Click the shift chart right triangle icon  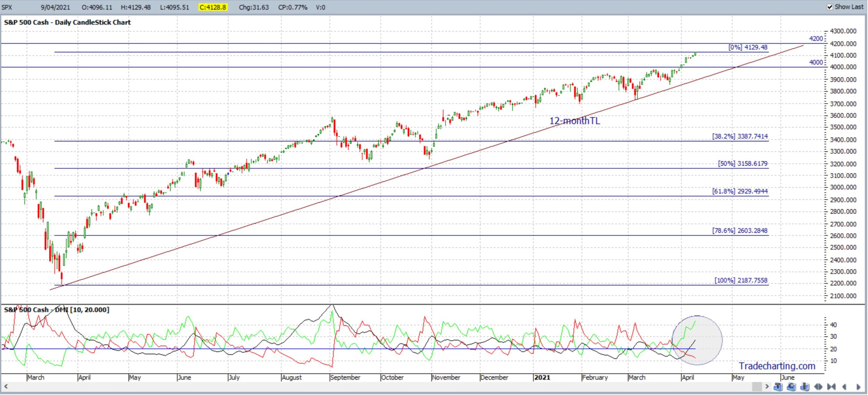pos(858,387)
